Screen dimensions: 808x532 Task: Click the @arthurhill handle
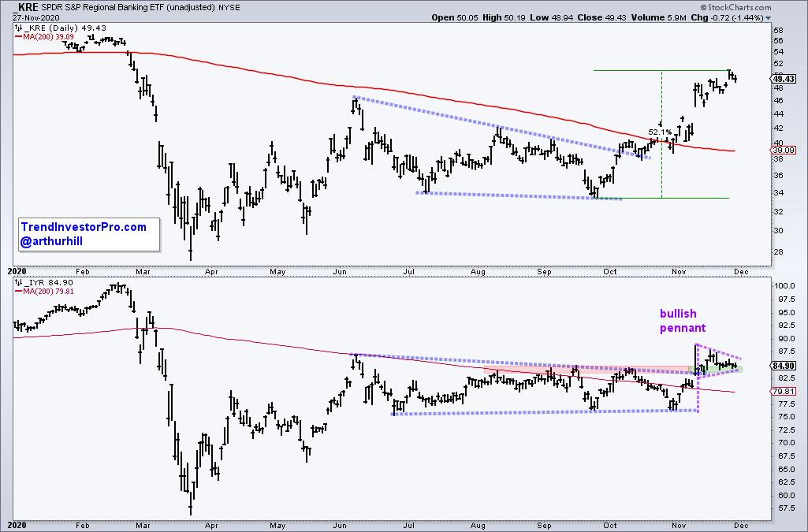pyautogui.click(x=52, y=241)
